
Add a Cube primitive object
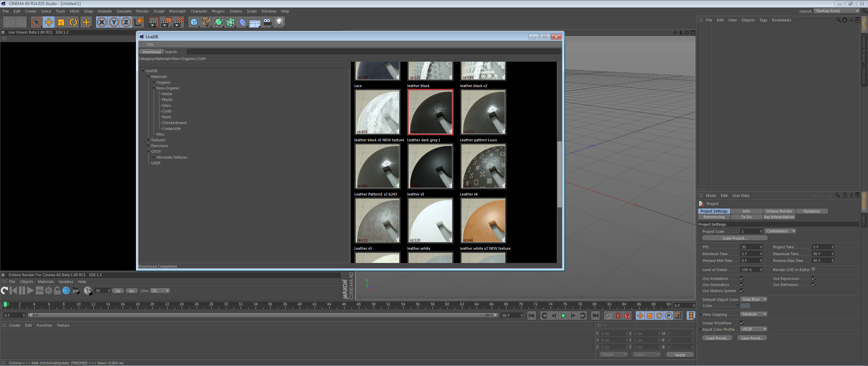click(194, 22)
